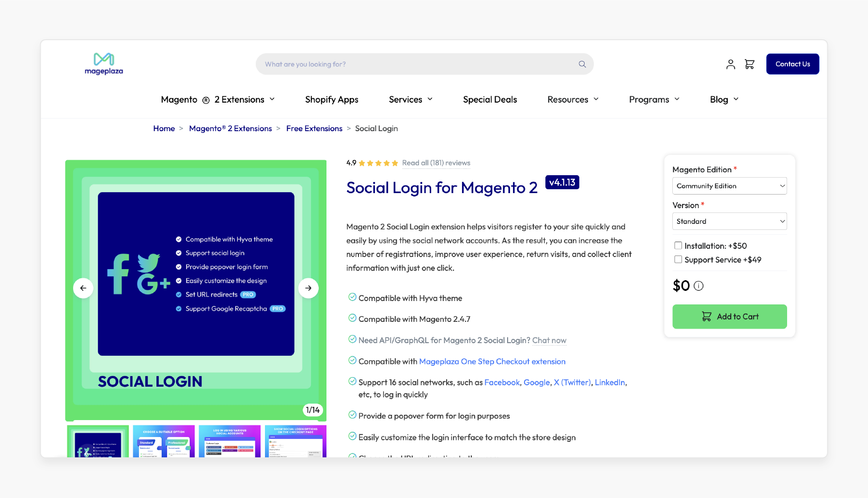Click the LinkedIn link
The image size is (868, 498).
click(610, 382)
